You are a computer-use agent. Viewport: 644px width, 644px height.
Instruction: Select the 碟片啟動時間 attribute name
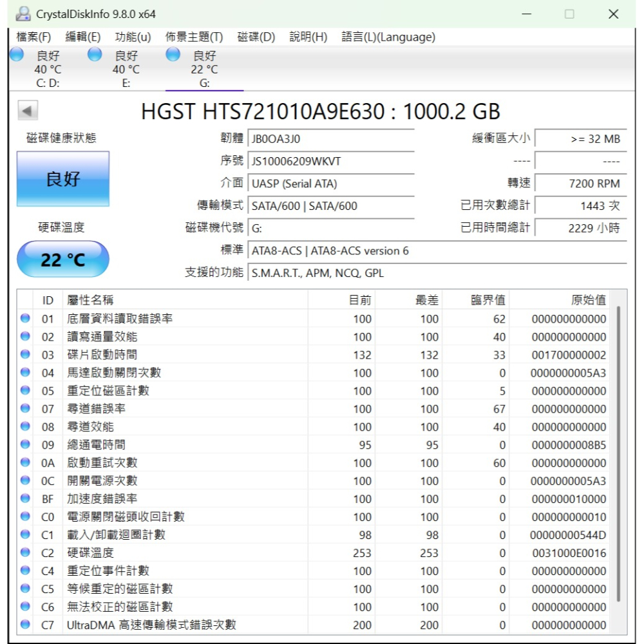click(x=102, y=354)
